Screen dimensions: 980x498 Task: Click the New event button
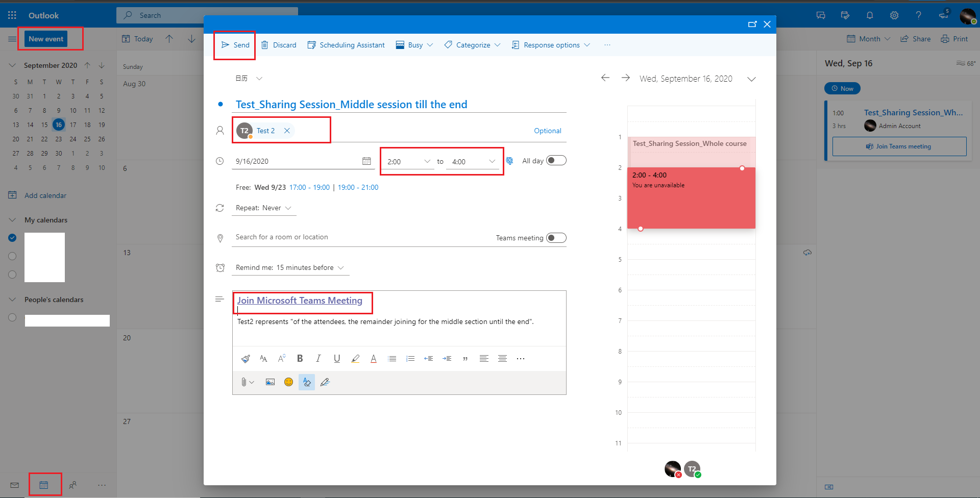46,39
